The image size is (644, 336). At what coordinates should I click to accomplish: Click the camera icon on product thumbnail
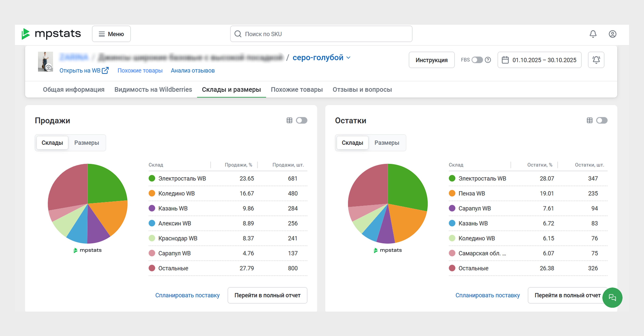pos(48,67)
